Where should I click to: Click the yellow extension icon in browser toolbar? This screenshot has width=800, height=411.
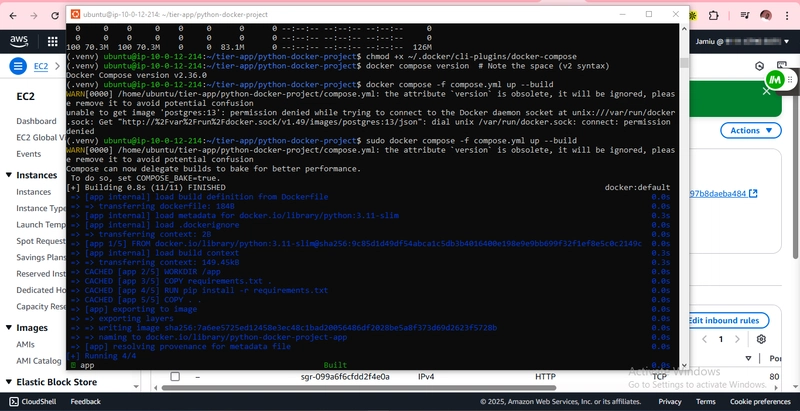pos(693,15)
